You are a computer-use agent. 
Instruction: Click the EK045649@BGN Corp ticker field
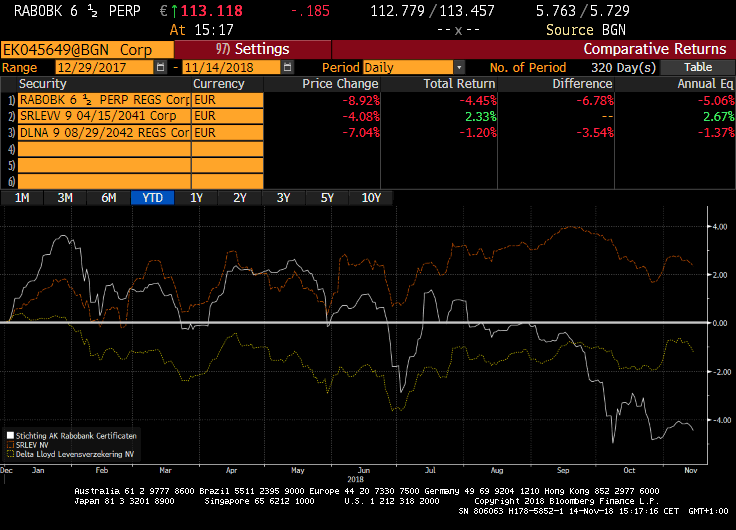click(x=80, y=49)
